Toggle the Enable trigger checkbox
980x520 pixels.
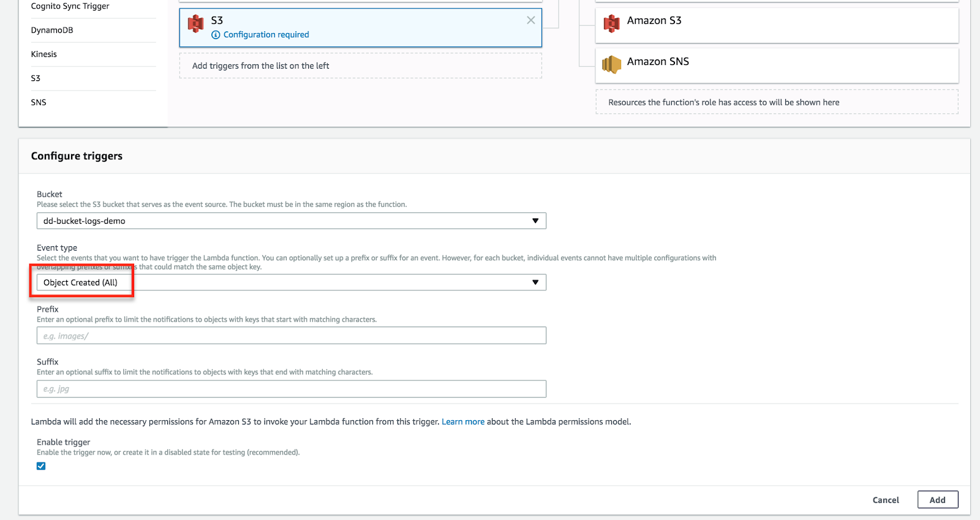pyautogui.click(x=41, y=466)
